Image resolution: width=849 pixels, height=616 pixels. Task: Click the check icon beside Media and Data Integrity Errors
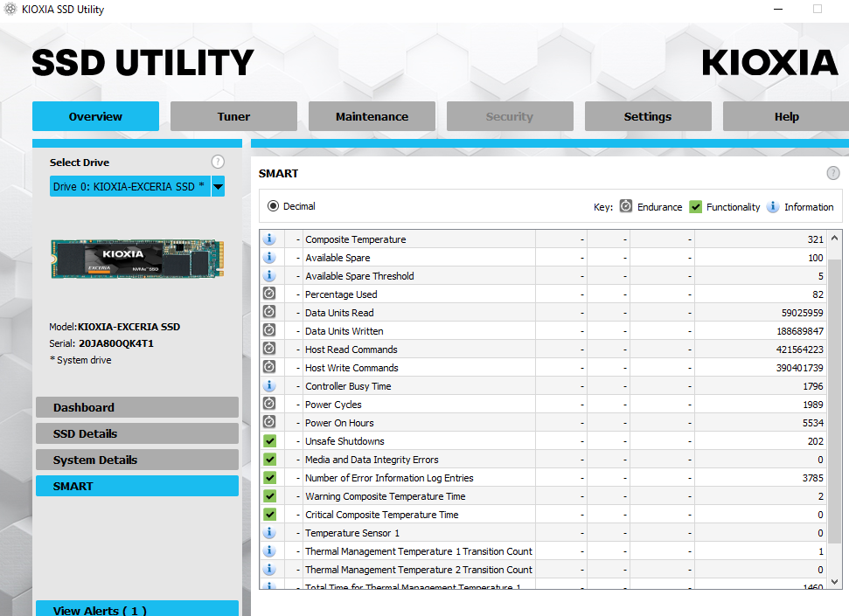[269, 460]
